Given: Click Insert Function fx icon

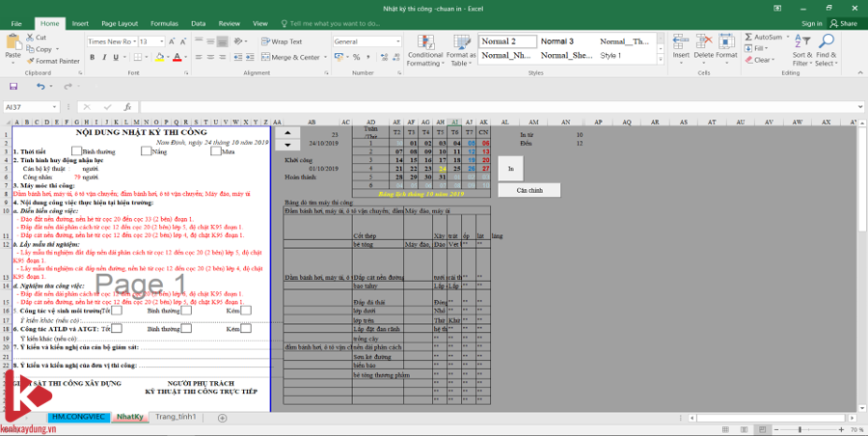Looking at the screenshot, I should (x=127, y=106).
